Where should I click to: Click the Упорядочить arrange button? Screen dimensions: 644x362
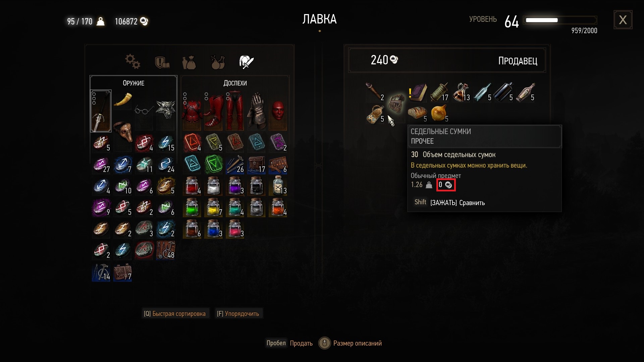(238, 314)
